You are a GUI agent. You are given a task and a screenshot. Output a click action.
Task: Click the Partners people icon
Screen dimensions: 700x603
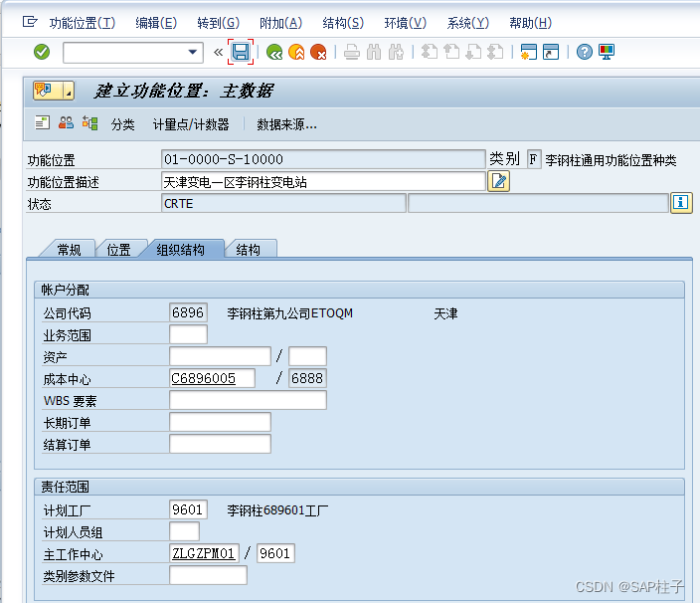[x=66, y=122]
